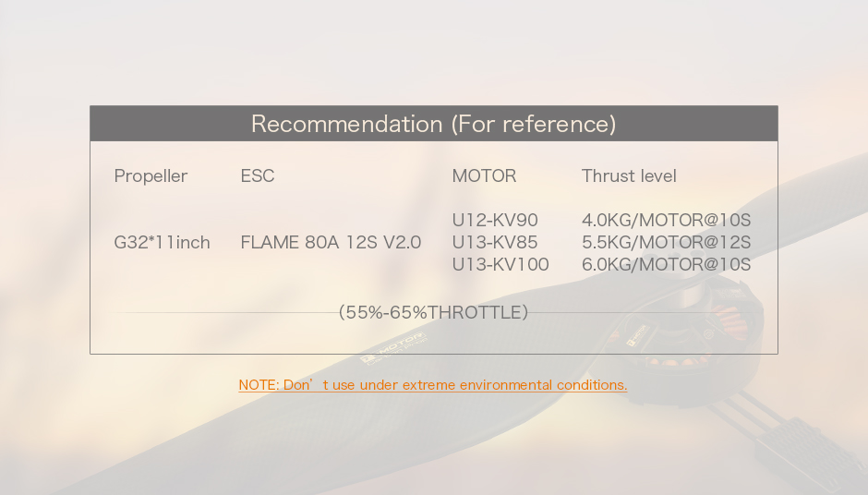Viewport: 868px width, 495px height.
Task: Click the Thrust level column heading
Action: (x=629, y=175)
